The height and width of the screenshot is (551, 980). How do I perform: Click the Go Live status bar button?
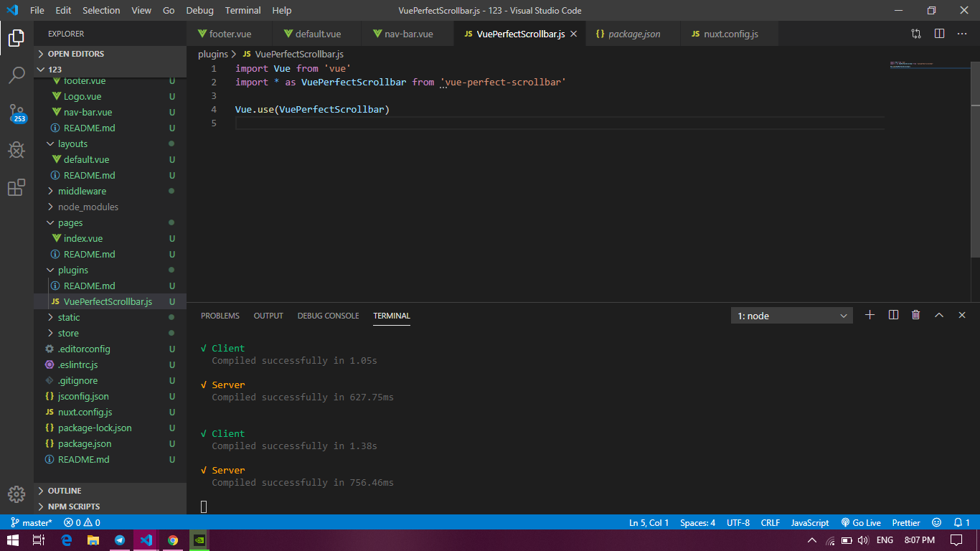point(861,523)
